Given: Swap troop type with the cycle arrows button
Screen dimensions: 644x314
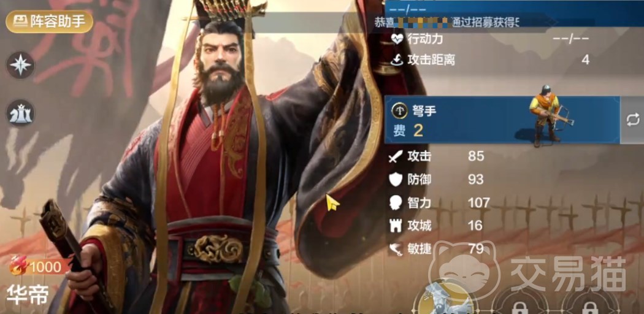Looking at the screenshot, I should tap(632, 120).
